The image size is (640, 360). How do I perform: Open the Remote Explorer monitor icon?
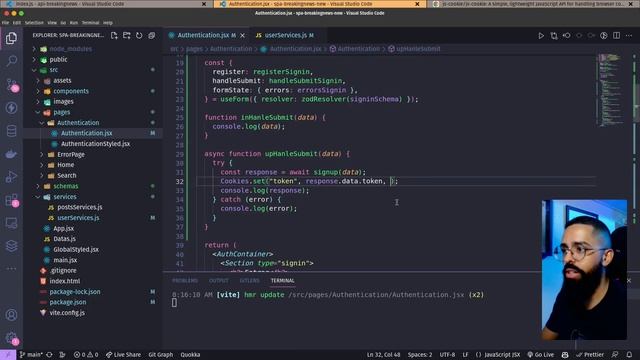point(11,223)
